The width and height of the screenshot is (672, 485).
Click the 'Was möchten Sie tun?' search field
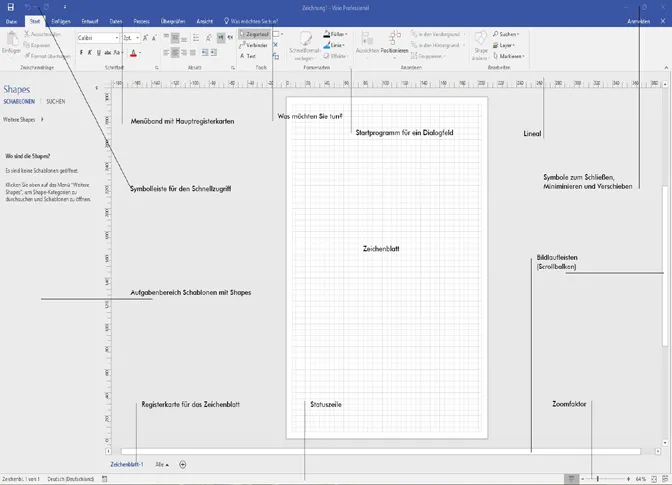pos(253,20)
